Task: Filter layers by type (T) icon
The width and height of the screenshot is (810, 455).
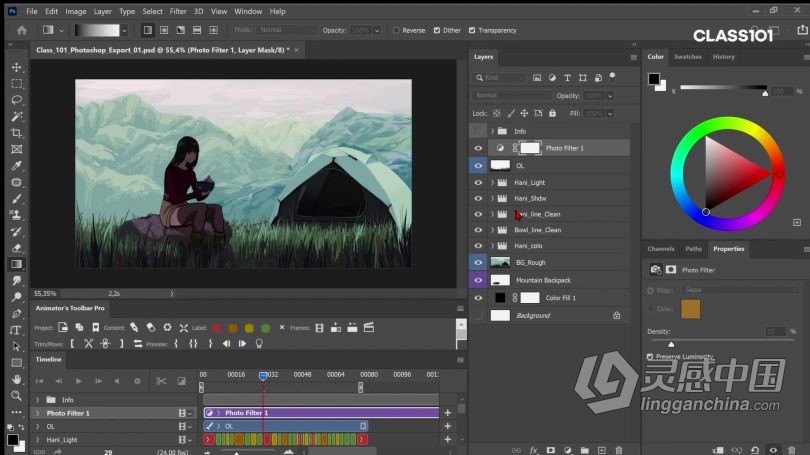Action: pos(567,77)
